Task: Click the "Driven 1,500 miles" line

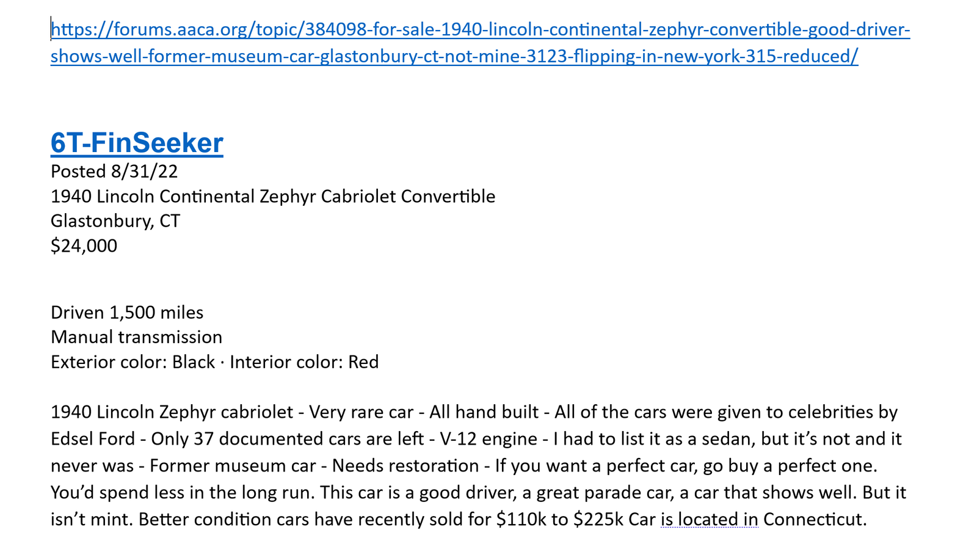Action: [127, 313]
